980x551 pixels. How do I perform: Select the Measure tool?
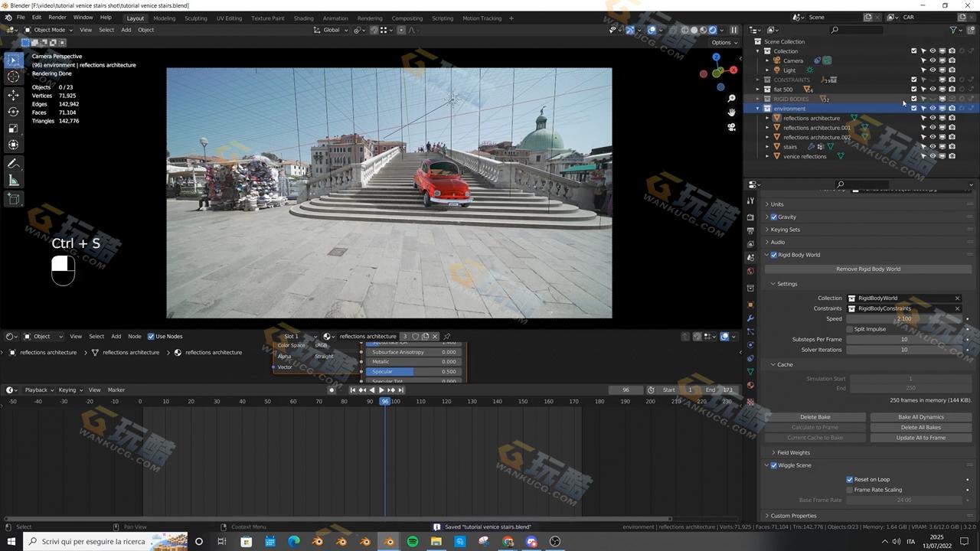pyautogui.click(x=14, y=181)
